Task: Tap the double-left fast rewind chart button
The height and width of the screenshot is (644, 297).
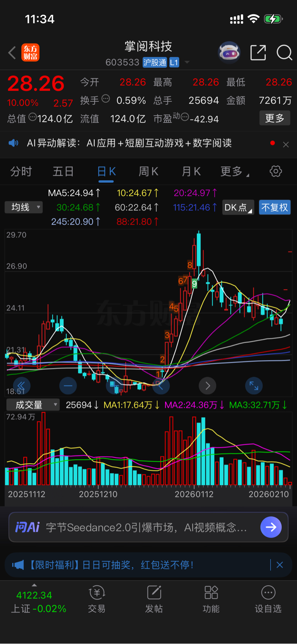Action: pos(21,385)
